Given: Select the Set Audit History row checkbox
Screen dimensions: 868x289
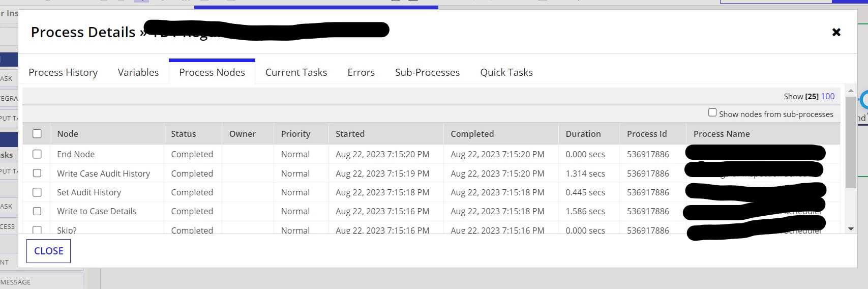Looking at the screenshot, I should (37, 192).
